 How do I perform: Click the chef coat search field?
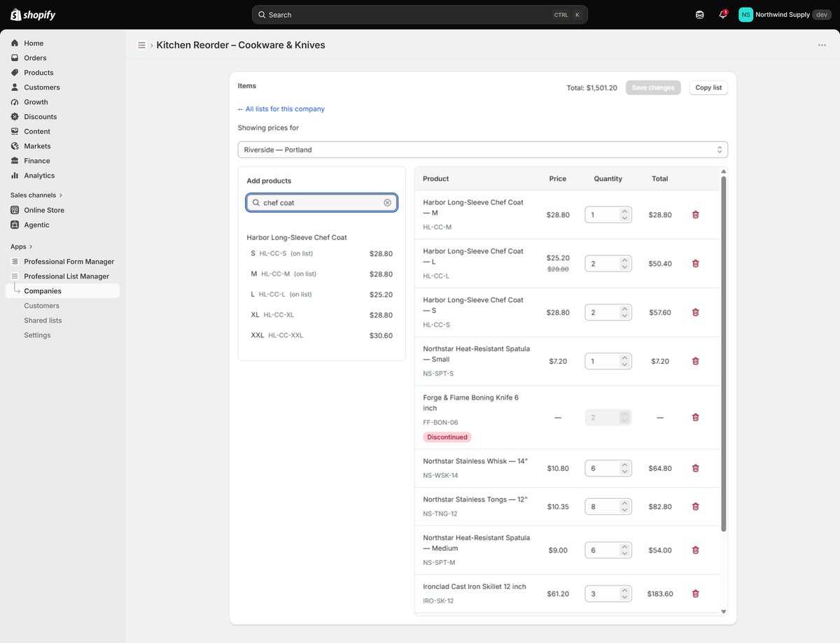coord(321,202)
